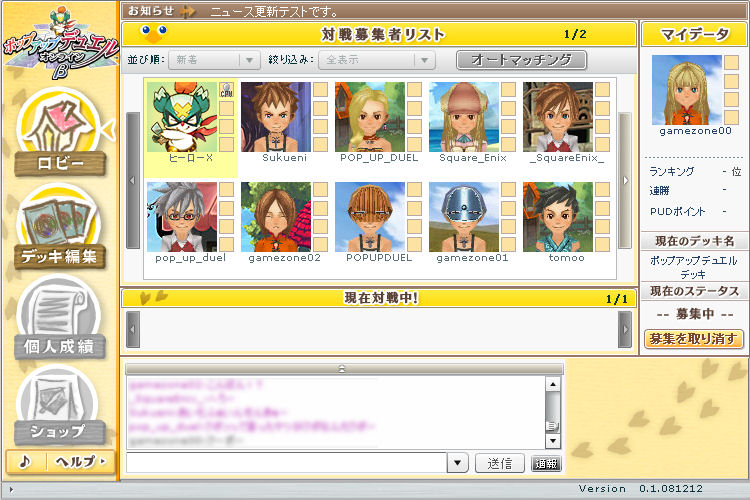This screenshot has height=500, width=750.
Task: Collapse the chat panel with the handle bar
Action: point(344,369)
